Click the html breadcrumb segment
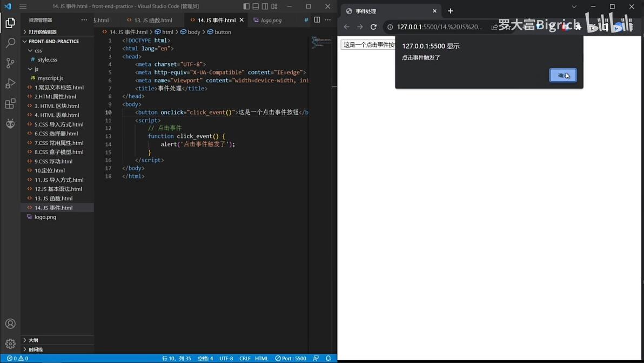This screenshot has width=644, height=363. pos(164,32)
